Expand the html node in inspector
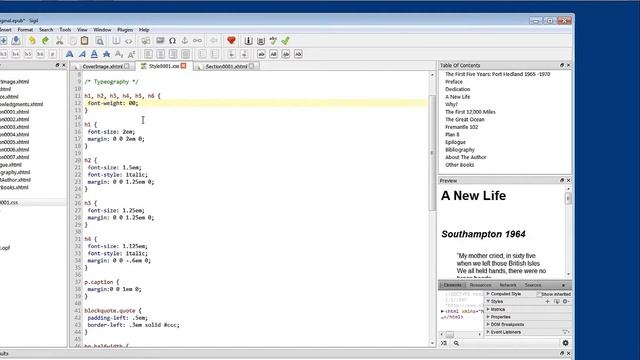Image resolution: width=640 pixels, height=360 pixels. (x=442, y=311)
